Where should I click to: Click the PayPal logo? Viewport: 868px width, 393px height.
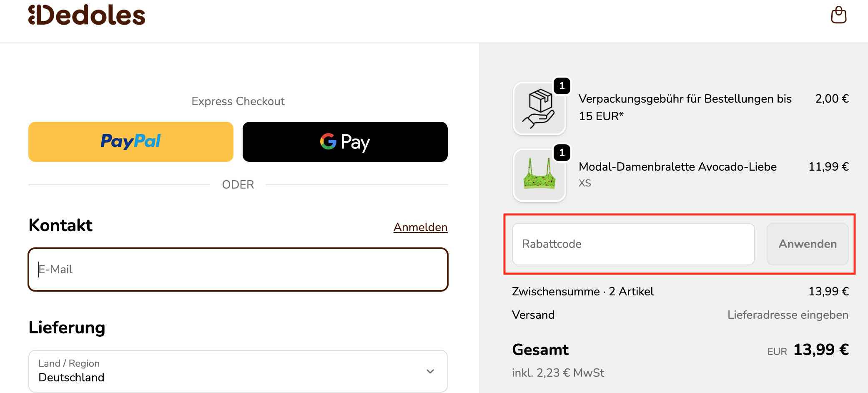(130, 141)
